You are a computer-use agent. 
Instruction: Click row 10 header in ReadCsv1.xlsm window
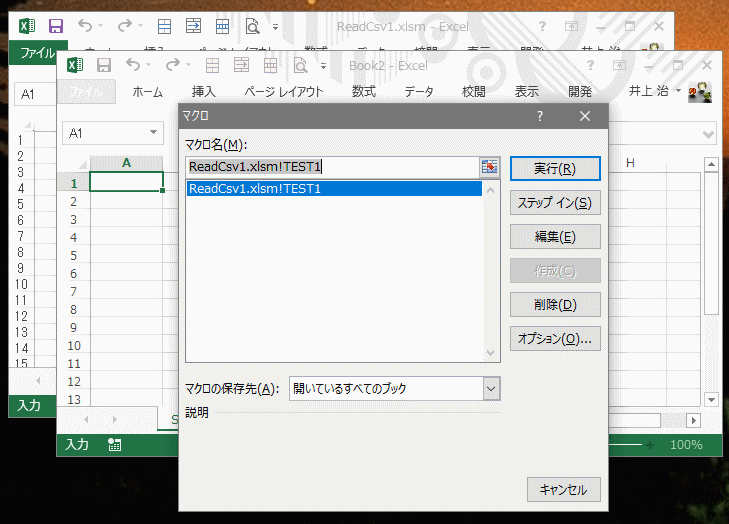[x=21, y=284]
